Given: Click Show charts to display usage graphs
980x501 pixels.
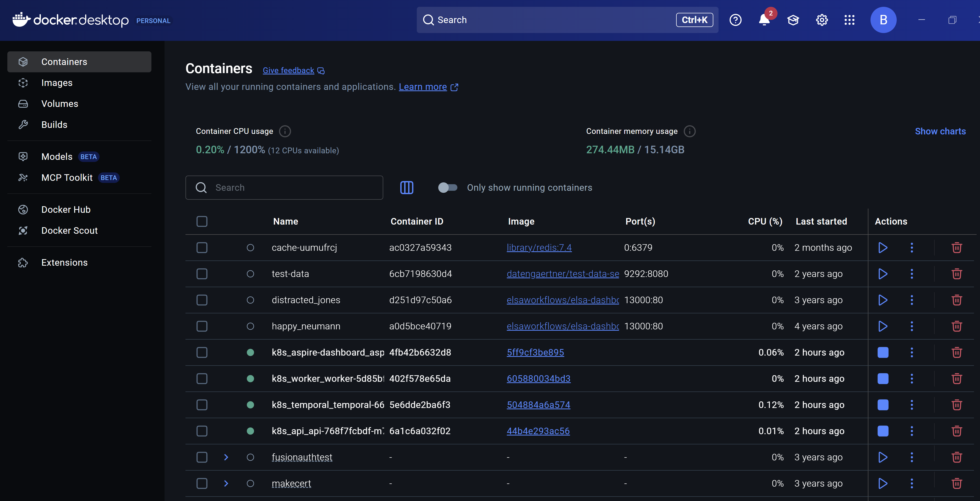Looking at the screenshot, I should [x=940, y=131].
